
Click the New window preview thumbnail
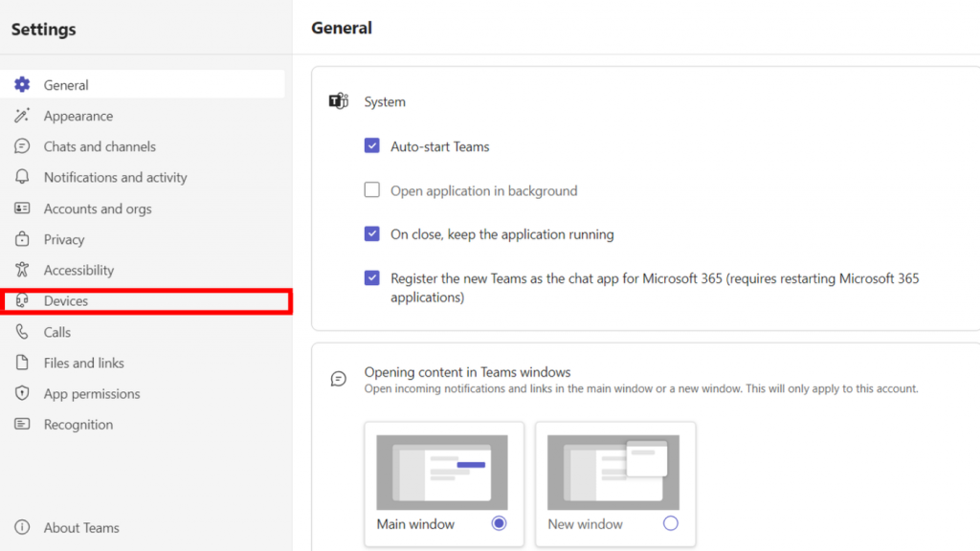pos(613,473)
